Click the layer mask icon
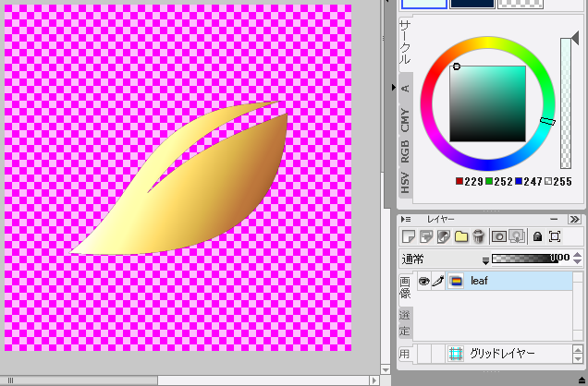588x386 pixels. [498, 237]
